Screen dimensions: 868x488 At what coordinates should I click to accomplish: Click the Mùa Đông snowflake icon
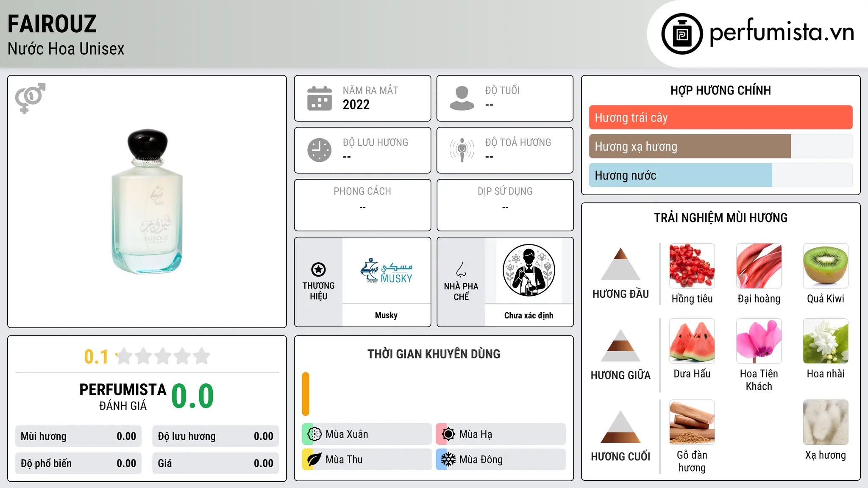448,460
